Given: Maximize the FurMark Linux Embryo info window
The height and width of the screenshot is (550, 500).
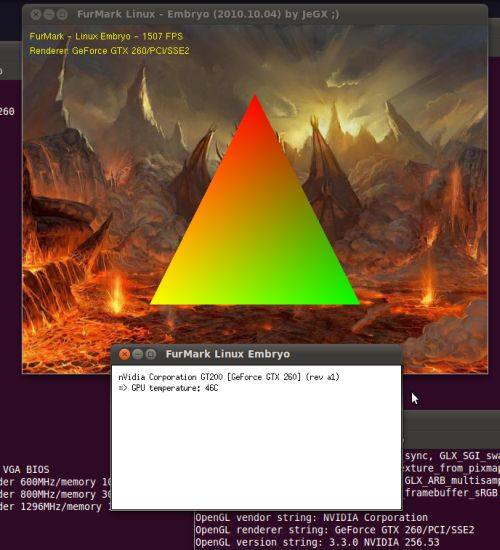Looking at the screenshot, I should 151,354.
